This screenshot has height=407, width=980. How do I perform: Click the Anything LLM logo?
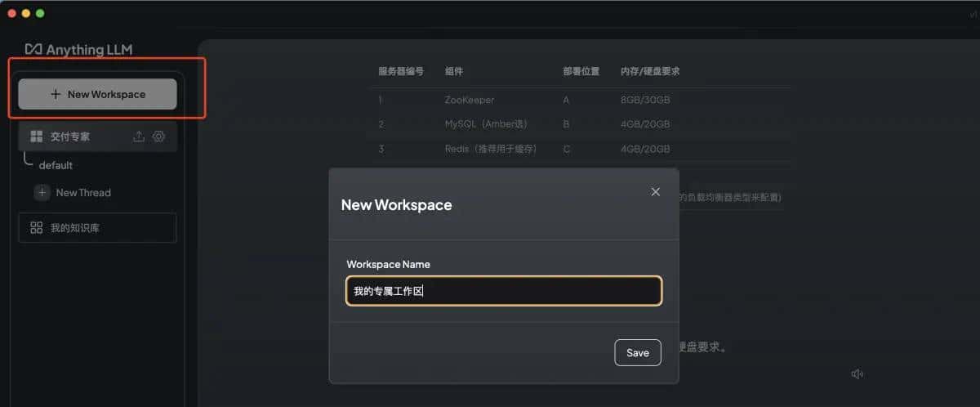pyautogui.click(x=78, y=50)
